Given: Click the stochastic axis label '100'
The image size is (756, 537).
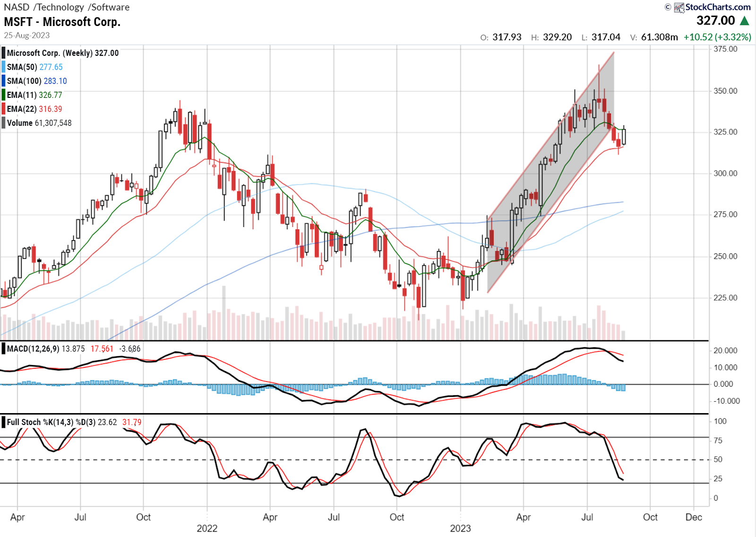Looking at the screenshot, I should coord(720,421).
